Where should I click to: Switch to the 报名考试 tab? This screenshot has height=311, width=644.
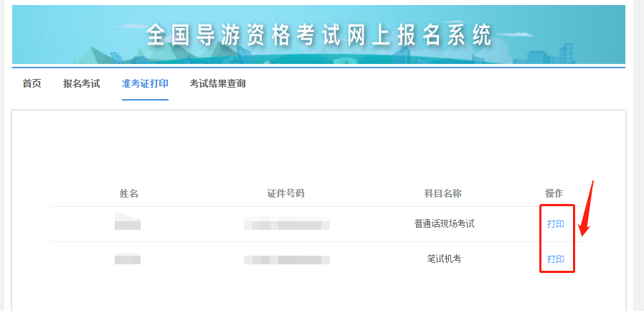tap(81, 83)
